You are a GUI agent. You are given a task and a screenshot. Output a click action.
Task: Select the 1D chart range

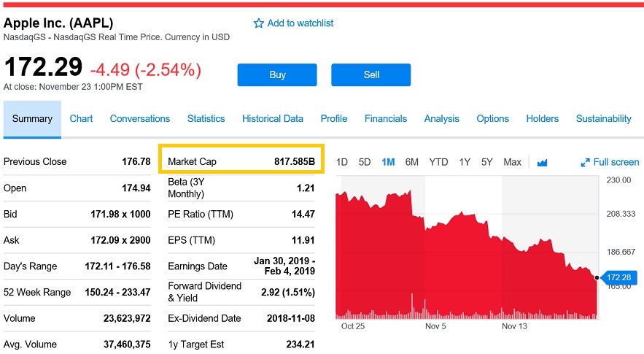pyautogui.click(x=341, y=162)
